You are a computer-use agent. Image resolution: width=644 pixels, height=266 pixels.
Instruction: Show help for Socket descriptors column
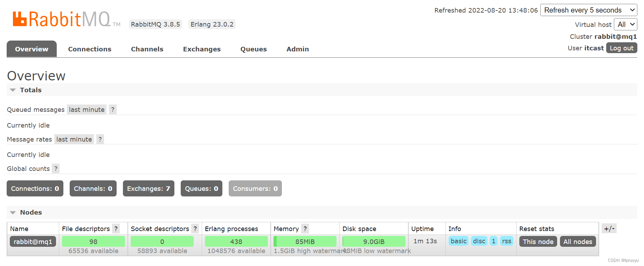[195, 229]
